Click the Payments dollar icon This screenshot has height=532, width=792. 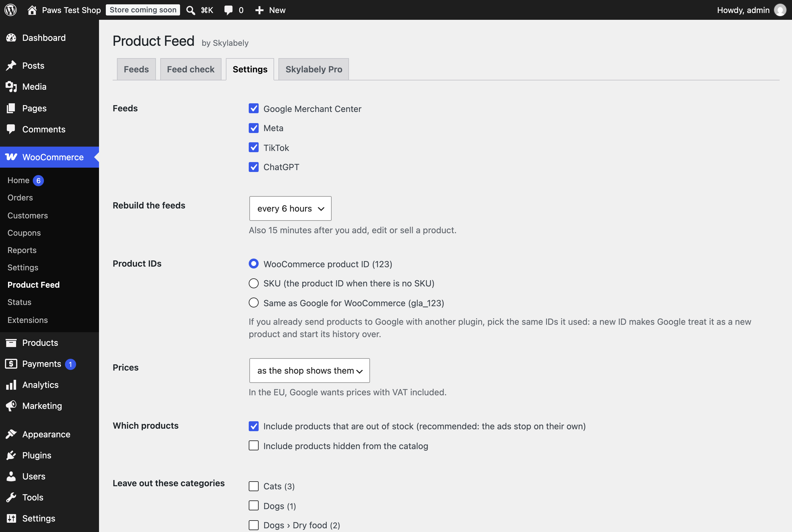click(x=11, y=364)
